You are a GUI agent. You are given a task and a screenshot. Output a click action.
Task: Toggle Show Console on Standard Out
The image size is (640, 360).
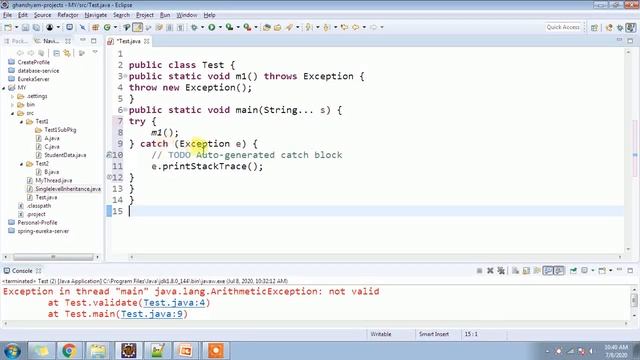pyautogui.click(x=548, y=271)
